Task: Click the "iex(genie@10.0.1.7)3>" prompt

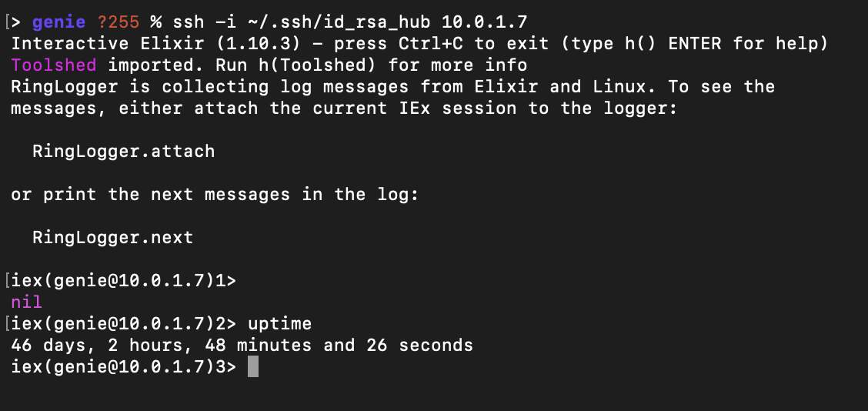Action: coord(123,367)
